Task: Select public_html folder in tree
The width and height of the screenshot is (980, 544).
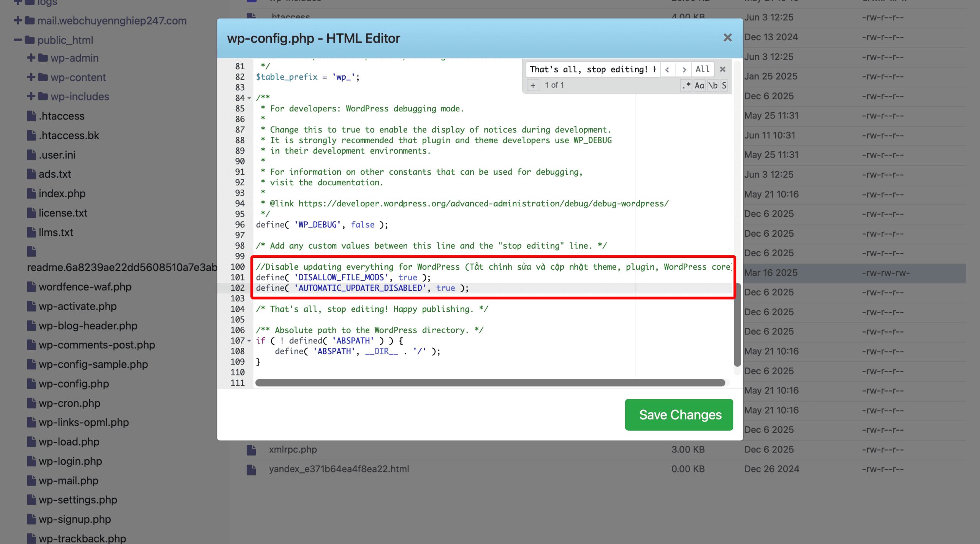Action: click(65, 40)
